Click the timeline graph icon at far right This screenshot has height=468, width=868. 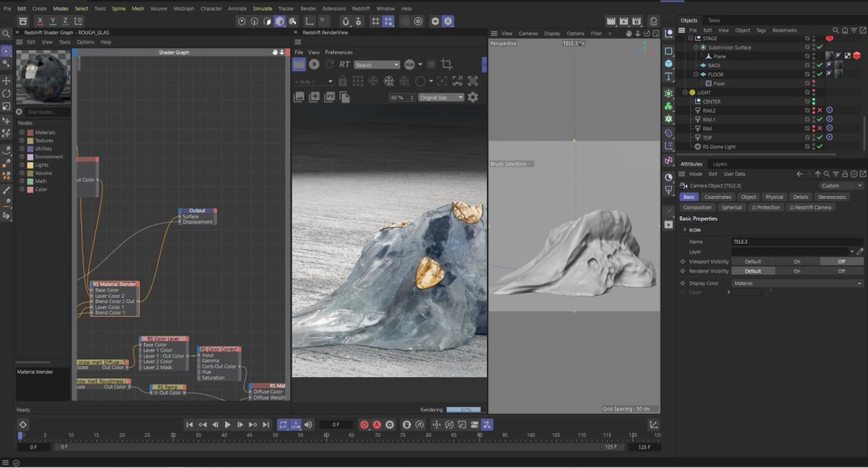653,425
